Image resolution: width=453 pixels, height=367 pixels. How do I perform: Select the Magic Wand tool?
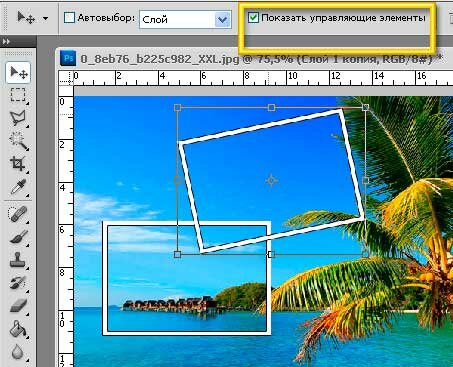coord(18,141)
